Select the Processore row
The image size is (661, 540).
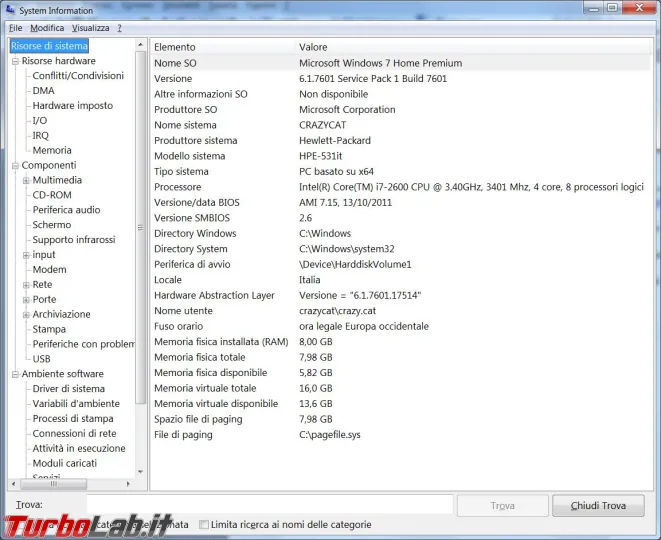tap(400, 187)
